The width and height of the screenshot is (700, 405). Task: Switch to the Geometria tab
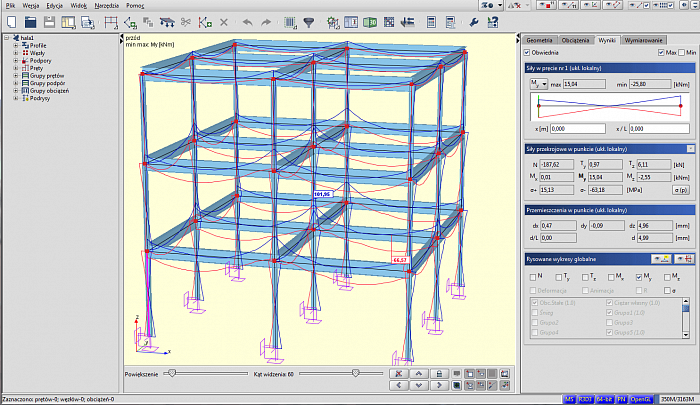(538, 39)
